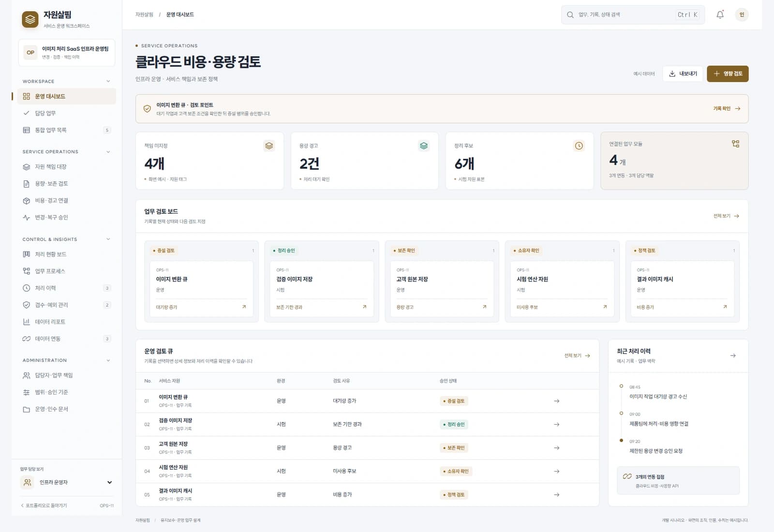Click row arrow for 고객 원본 저장 in queue
Image resolution: width=774 pixels, height=532 pixels.
[556, 448]
